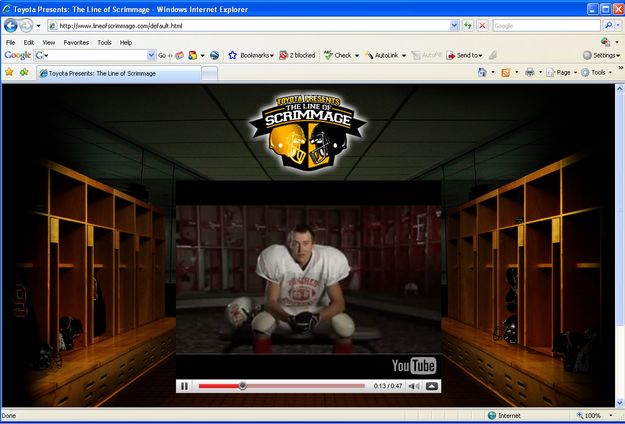
Task: Click the 0:13 / 0:47 video time display
Action: coord(387,386)
